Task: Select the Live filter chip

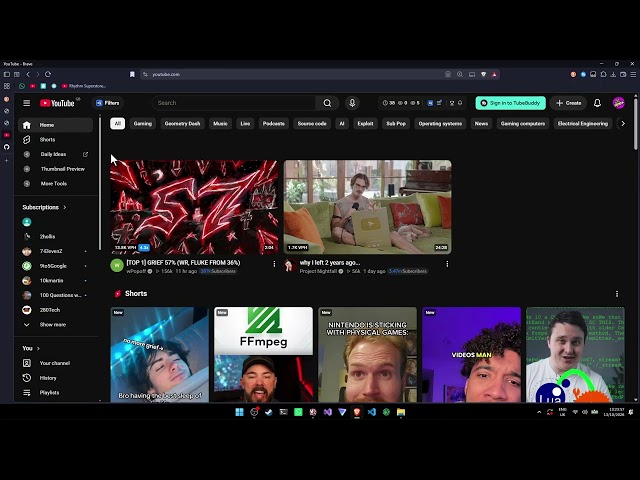Action: coord(245,124)
